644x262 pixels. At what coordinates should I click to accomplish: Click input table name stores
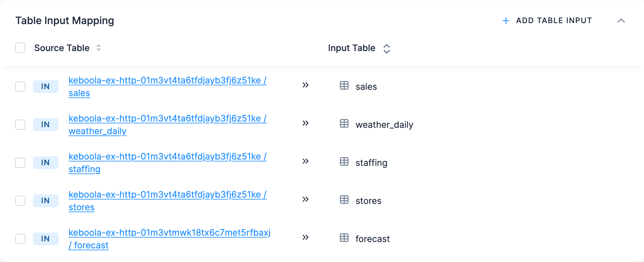coord(368,201)
